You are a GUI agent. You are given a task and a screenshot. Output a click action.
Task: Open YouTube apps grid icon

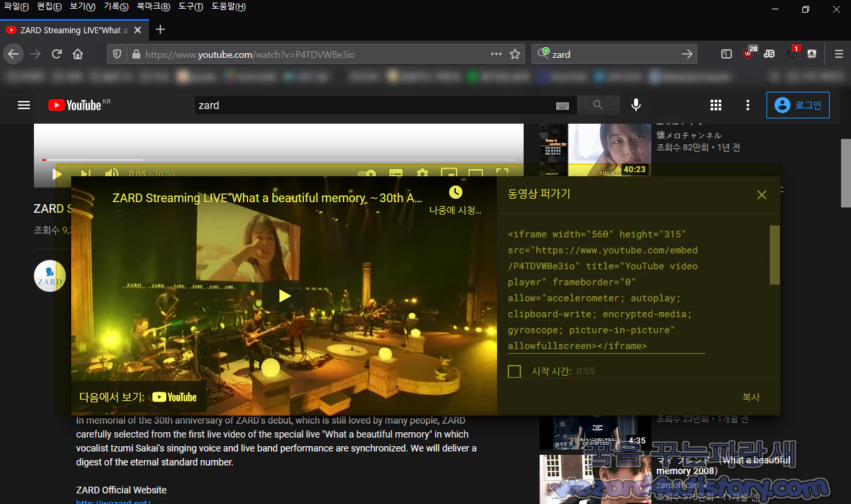pos(716,105)
